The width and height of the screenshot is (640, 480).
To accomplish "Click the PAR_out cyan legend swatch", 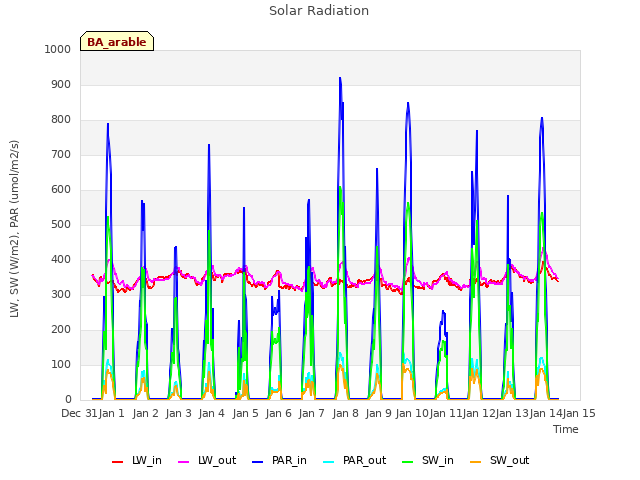I will [329, 462].
